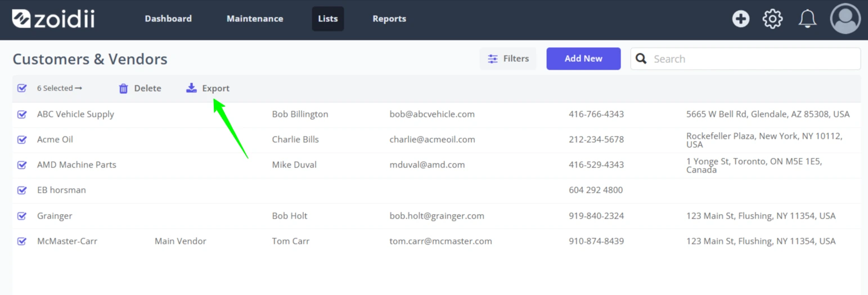Open the settings gear icon

point(772,19)
